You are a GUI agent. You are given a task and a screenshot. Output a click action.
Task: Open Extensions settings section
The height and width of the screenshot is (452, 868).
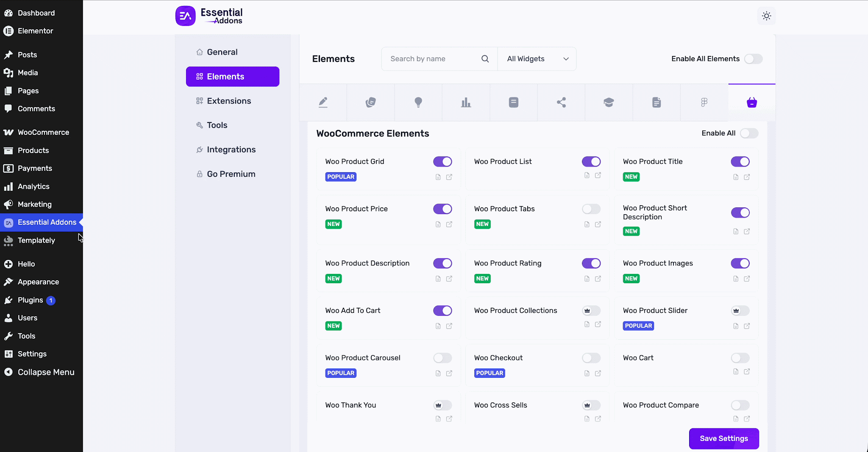pos(233,101)
